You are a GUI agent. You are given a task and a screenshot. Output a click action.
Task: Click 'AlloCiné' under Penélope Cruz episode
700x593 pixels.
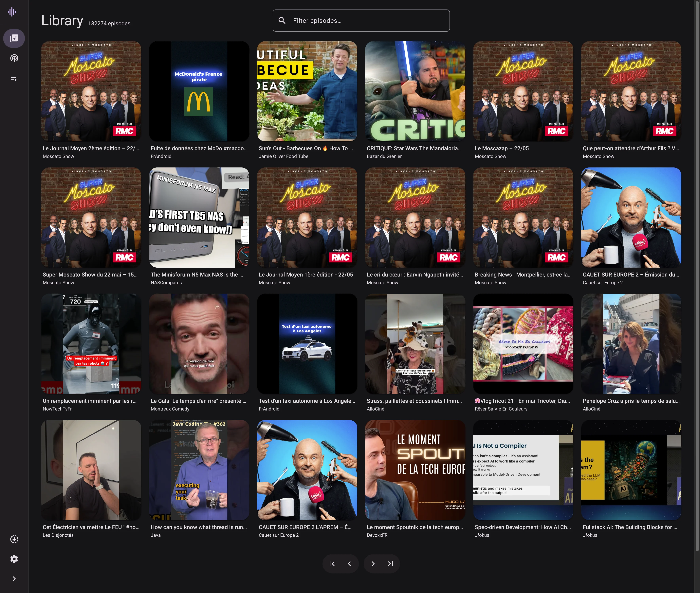[591, 409]
